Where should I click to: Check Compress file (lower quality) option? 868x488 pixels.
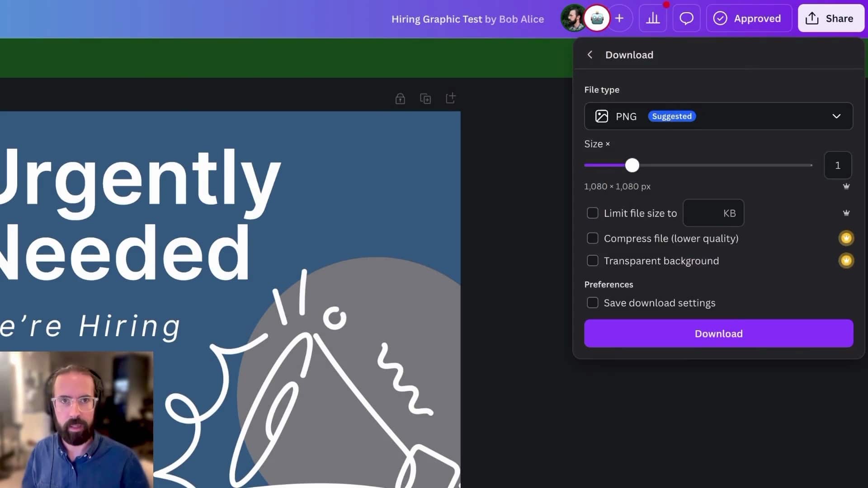coord(592,238)
